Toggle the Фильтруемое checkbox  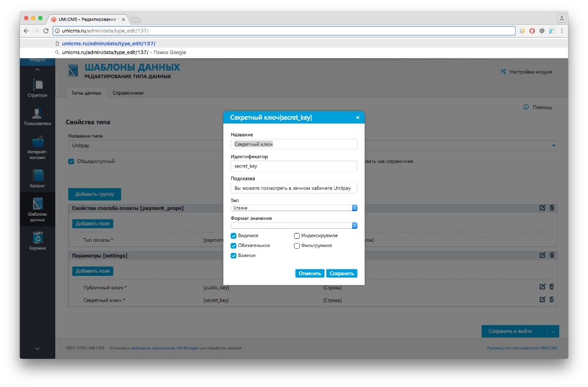point(297,246)
